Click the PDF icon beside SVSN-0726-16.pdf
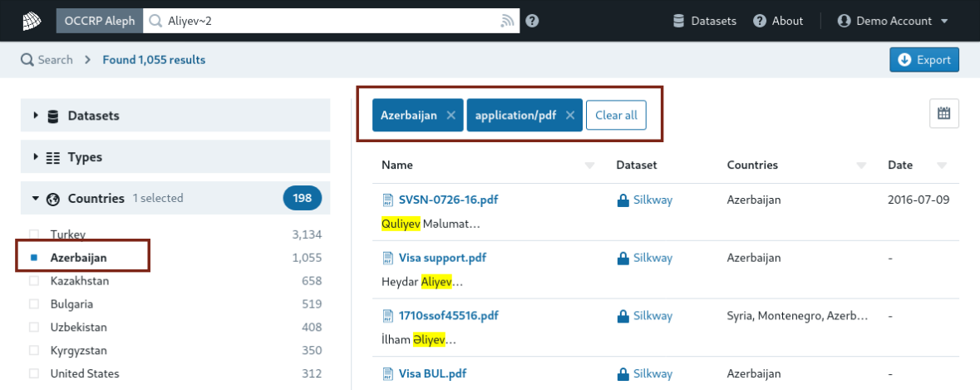 coord(387,200)
